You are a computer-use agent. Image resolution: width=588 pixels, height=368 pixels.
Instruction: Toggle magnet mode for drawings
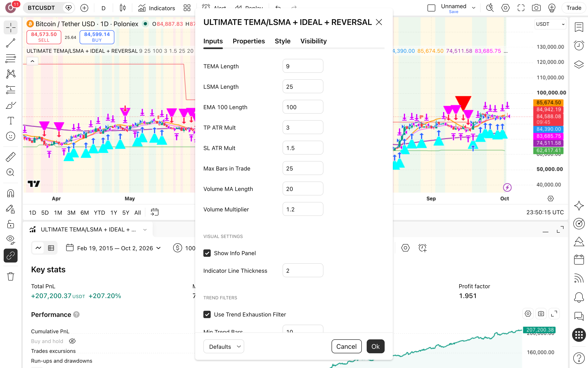[10, 193]
